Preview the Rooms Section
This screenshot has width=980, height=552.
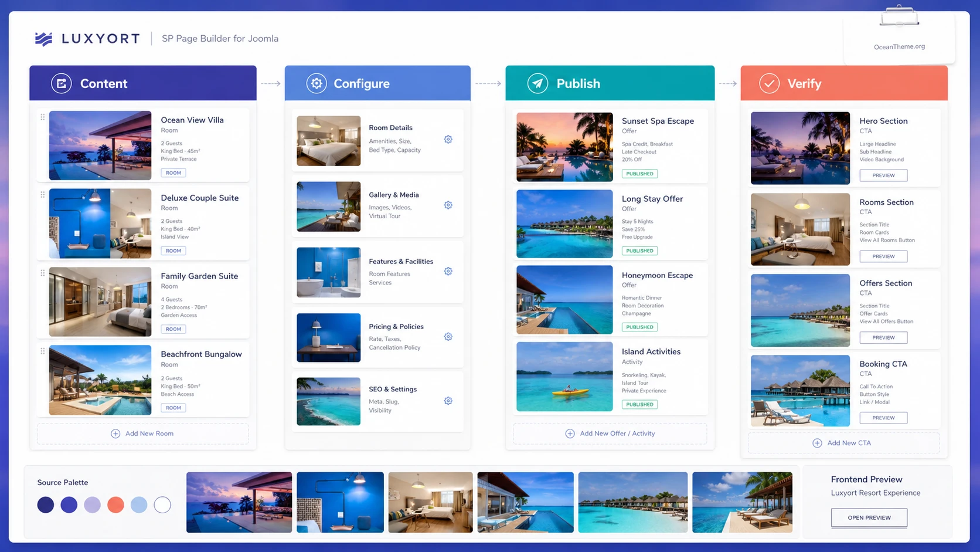pyautogui.click(x=883, y=256)
